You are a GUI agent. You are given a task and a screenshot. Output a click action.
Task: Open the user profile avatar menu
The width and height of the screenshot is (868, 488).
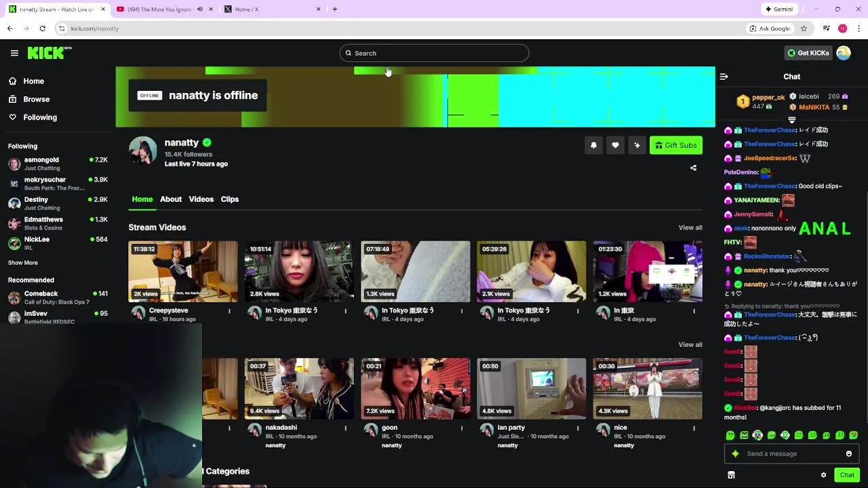click(x=844, y=53)
